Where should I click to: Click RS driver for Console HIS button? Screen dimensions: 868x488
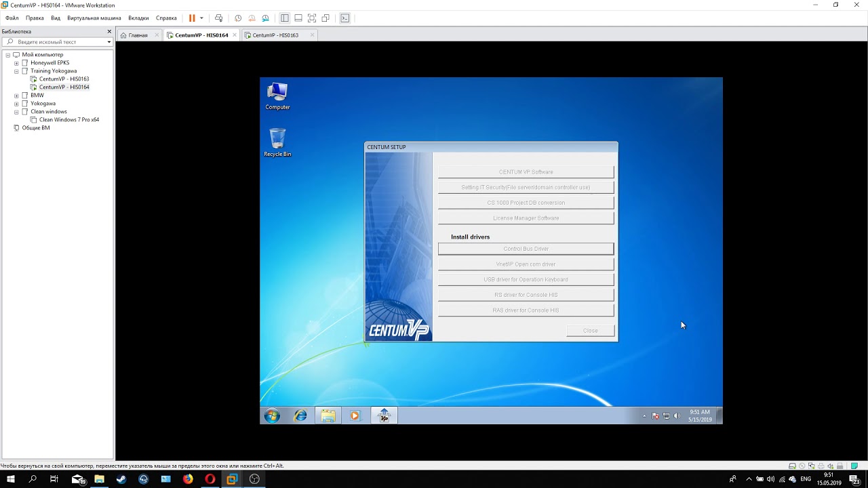(x=526, y=295)
